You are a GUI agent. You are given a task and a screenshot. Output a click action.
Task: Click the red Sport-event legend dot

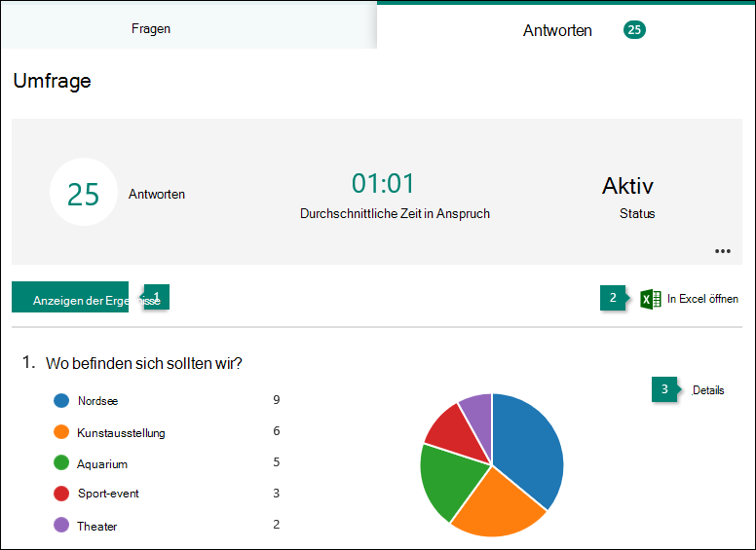click(61, 494)
